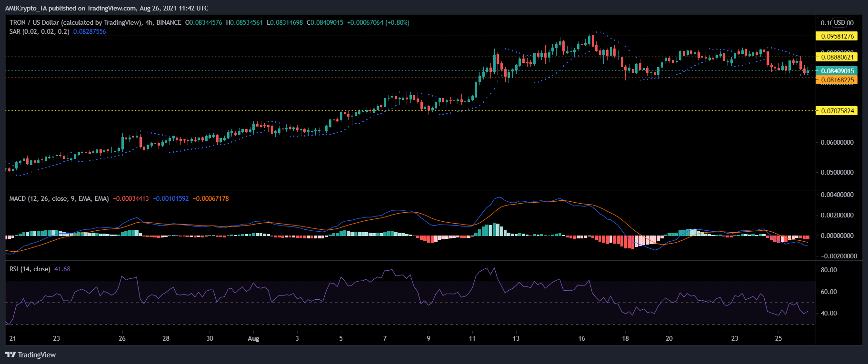
Task: Click the date label 21 on the time axis
Action: coord(13,339)
